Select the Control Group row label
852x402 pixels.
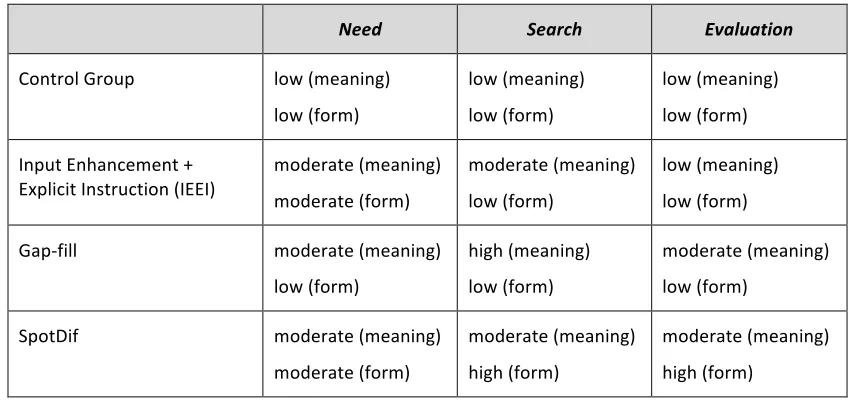coord(76,79)
